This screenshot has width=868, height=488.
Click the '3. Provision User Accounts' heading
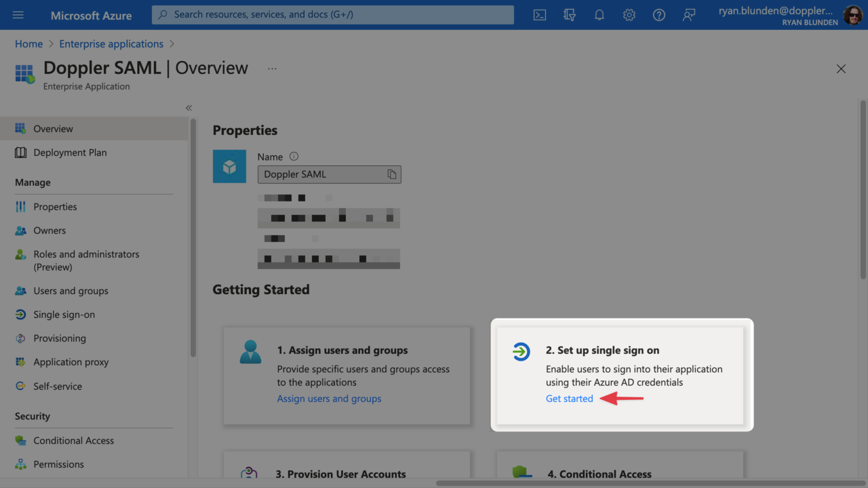pyautogui.click(x=341, y=474)
